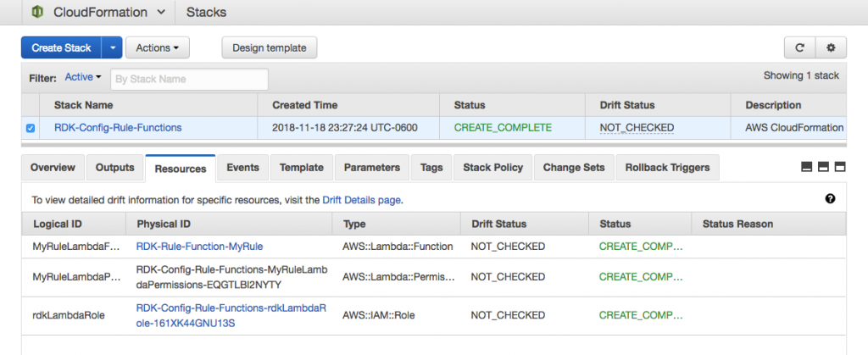
Task: Minimize the bottom detail pane
Action: 807,167
